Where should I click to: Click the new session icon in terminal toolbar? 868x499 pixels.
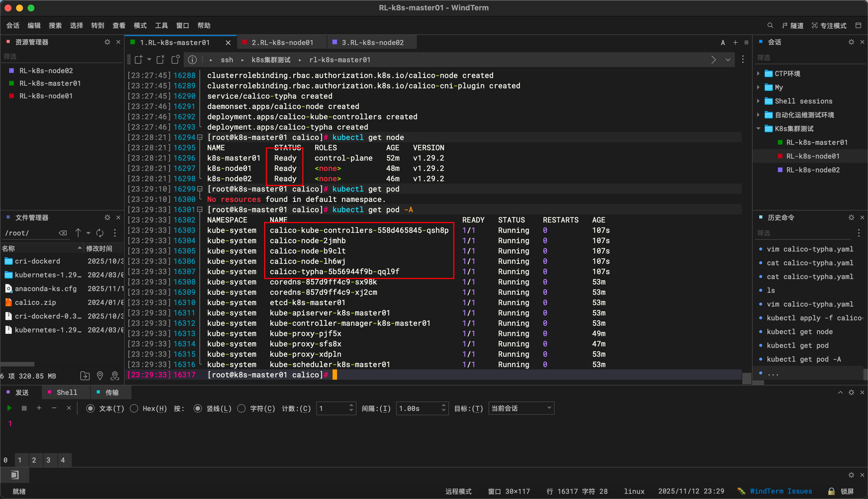tap(139, 60)
